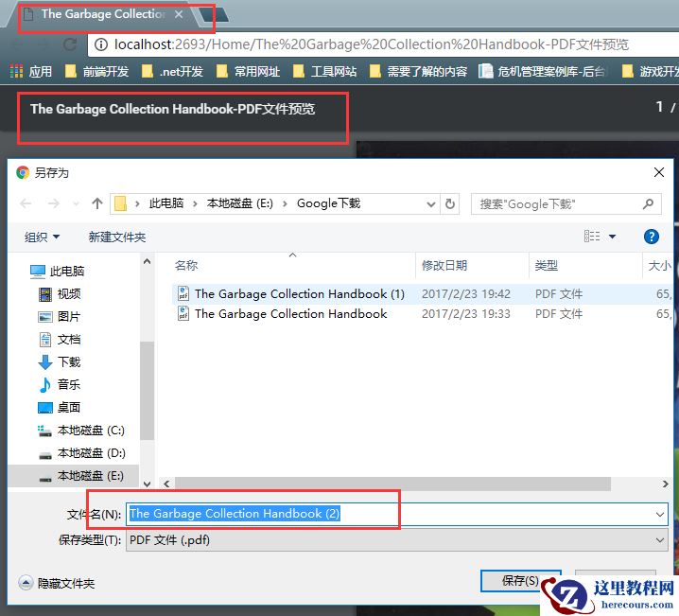The height and width of the screenshot is (616, 679).
Task: Click the 2017/2/23 19:33 date cell
Action: 466,313
